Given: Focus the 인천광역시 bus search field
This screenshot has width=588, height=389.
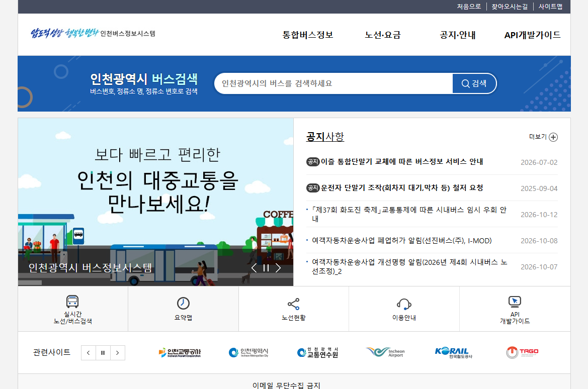Looking at the screenshot, I should (333, 83).
